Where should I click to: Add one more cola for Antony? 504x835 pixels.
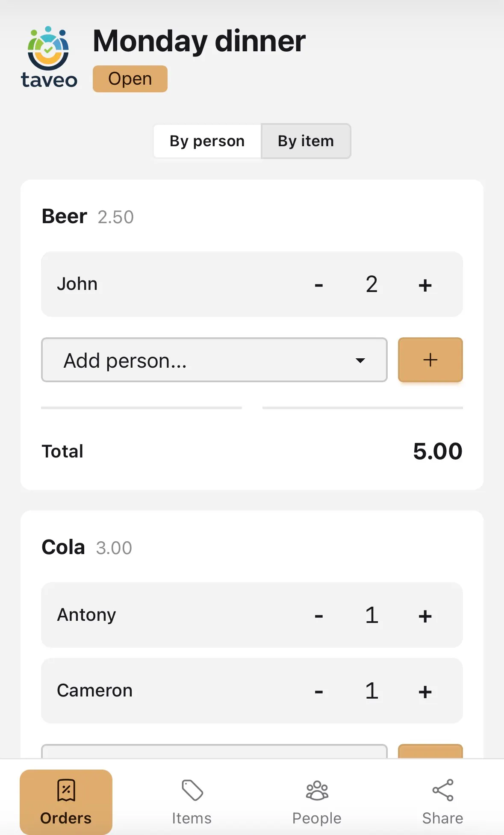(425, 616)
